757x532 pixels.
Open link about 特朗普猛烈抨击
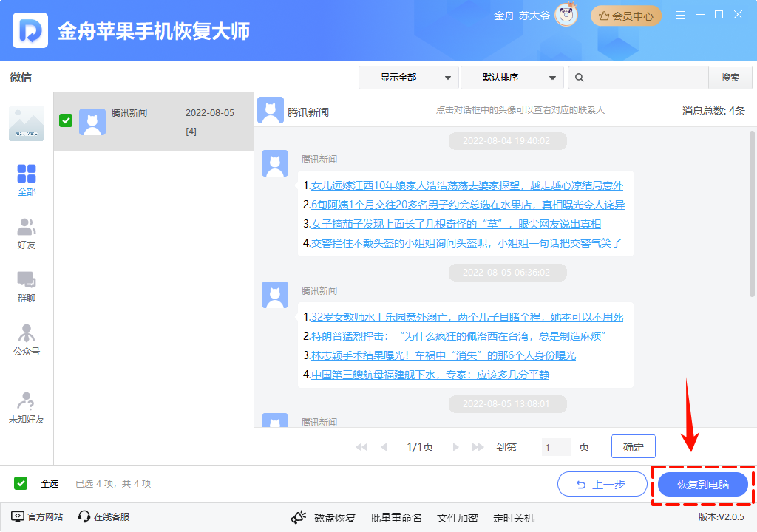tap(461, 336)
